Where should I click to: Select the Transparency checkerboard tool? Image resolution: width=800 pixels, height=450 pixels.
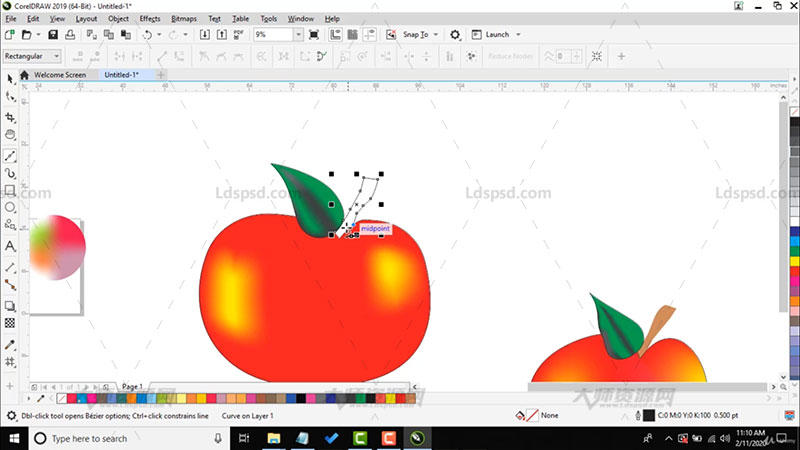(x=10, y=323)
